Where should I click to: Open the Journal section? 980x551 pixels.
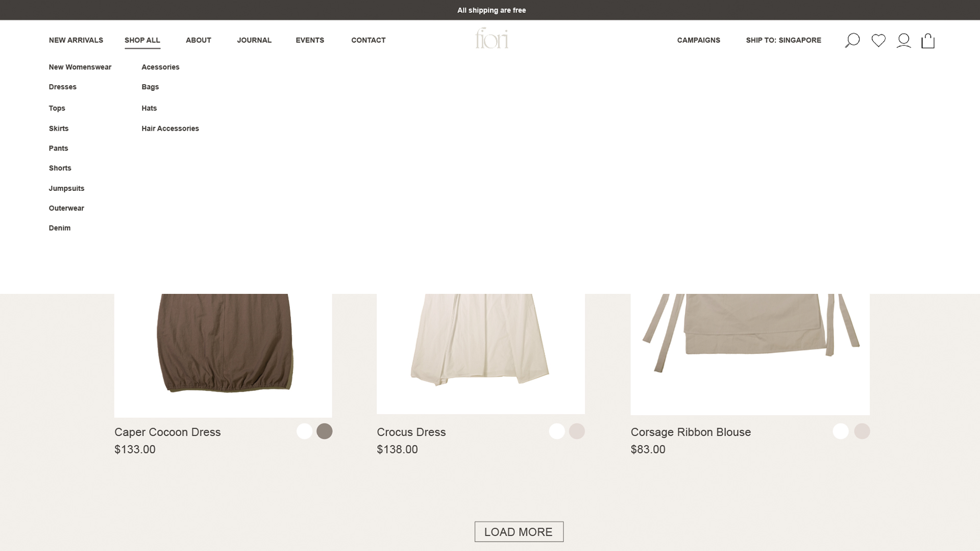tap(254, 40)
